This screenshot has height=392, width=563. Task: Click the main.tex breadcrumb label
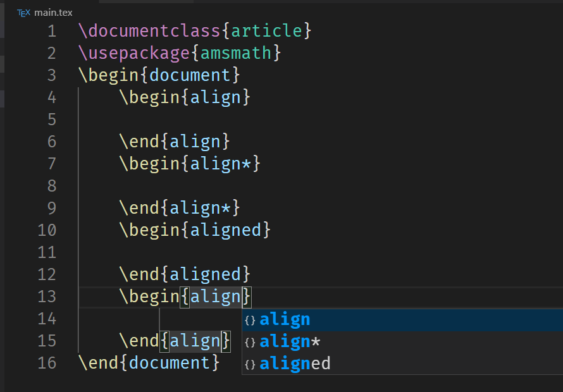[x=53, y=13]
